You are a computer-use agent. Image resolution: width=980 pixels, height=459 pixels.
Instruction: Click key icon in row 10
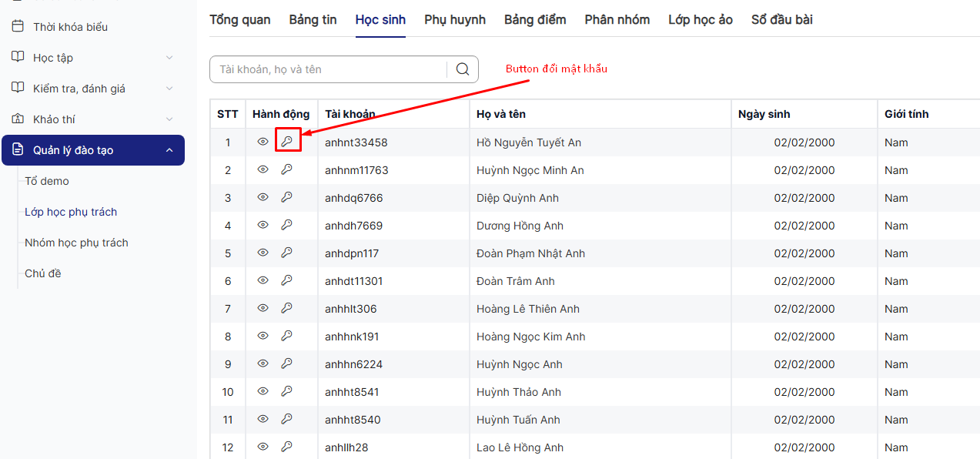click(287, 391)
